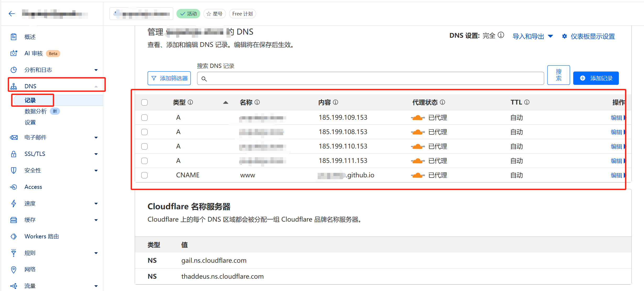This screenshot has width=644, height=291.
Task: Click the 添加筛选器 button
Action: coord(169,78)
